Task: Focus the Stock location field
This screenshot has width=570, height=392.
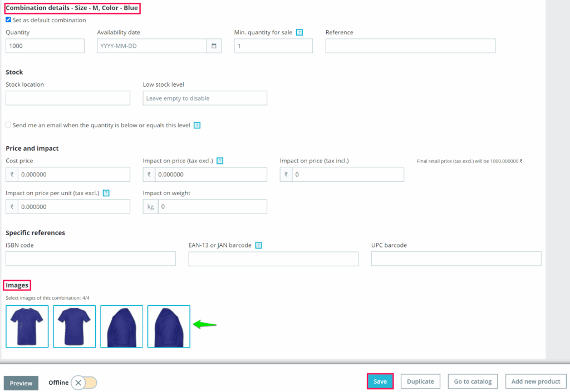Action: [x=68, y=98]
